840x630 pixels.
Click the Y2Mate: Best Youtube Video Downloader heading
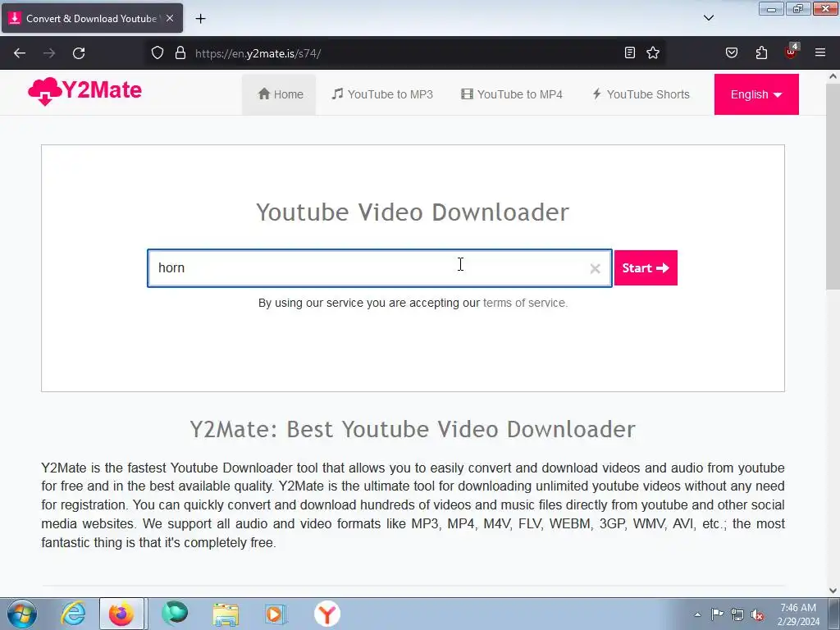413,429
